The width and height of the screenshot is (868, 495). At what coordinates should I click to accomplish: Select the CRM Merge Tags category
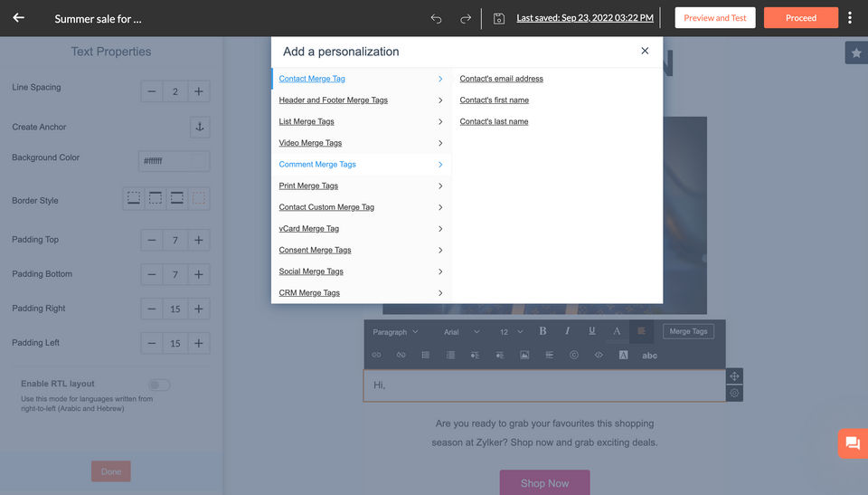click(309, 293)
